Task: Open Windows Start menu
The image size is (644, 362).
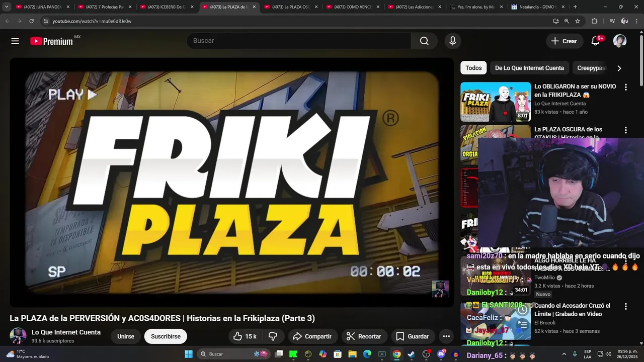Action: [x=189, y=354]
